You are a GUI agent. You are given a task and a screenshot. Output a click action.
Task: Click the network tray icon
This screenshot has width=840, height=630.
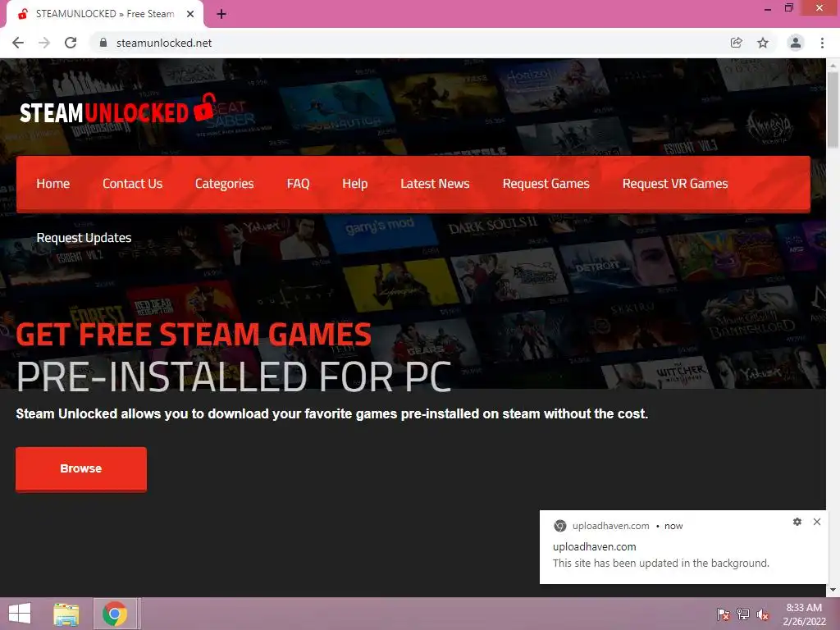click(x=743, y=614)
